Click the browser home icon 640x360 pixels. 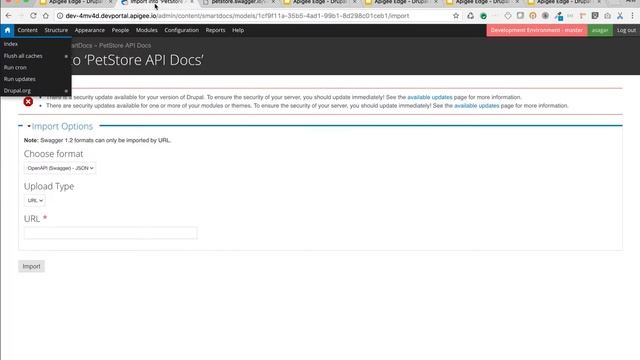(x=46, y=16)
